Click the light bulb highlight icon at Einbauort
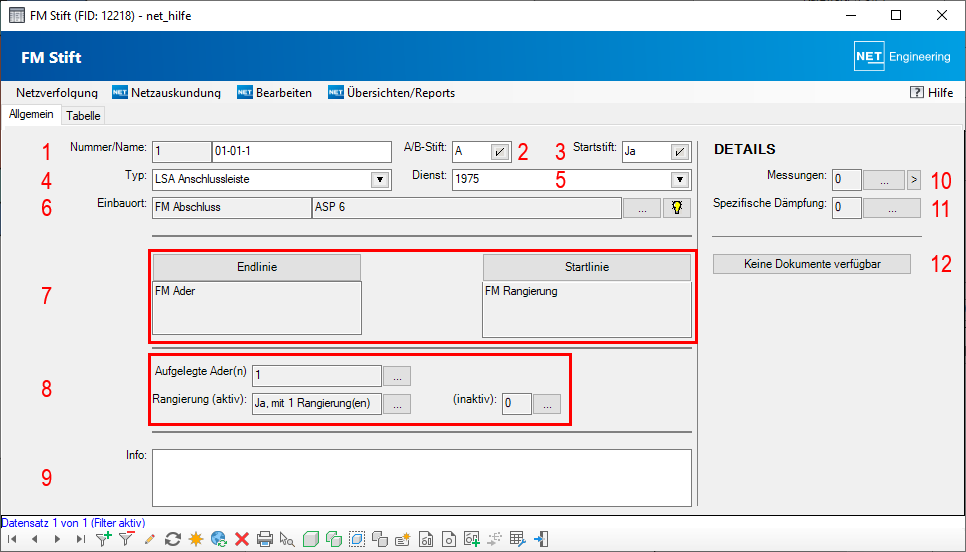The height and width of the screenshot is (552, 966). tap(677, 208)
